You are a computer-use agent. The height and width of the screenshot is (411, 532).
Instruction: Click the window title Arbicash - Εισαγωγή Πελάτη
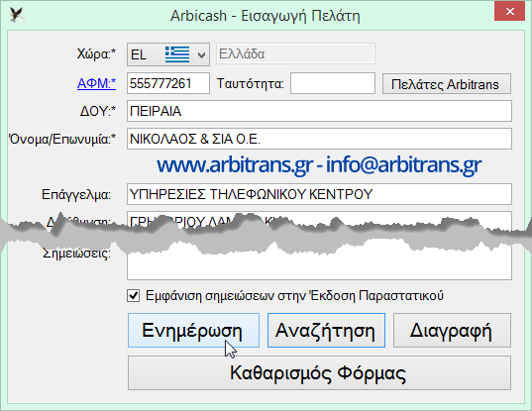266,16
